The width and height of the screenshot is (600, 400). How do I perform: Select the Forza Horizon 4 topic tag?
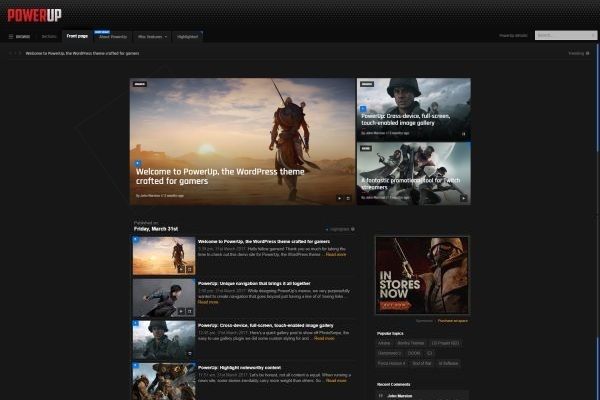pyautogui.click(x=391, y=363)
